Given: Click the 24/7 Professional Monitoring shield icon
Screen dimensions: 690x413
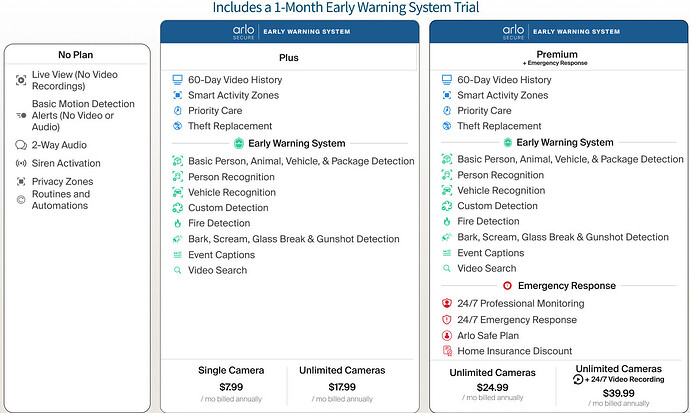Looking at the screenshot, I should click(x=447, y=303).
